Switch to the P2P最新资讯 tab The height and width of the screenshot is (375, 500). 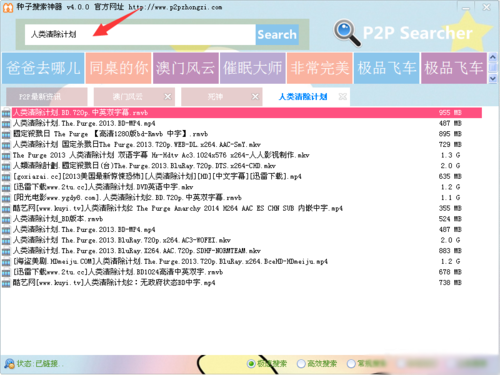click(47, 97)
